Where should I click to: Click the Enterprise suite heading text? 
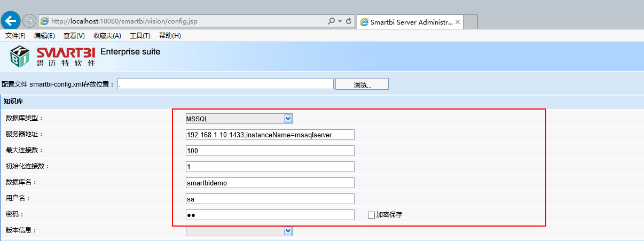point(130,52)
